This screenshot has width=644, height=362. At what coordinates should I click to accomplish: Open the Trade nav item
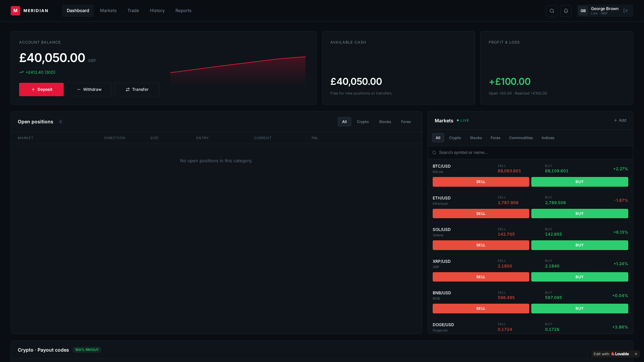[133, 11]
